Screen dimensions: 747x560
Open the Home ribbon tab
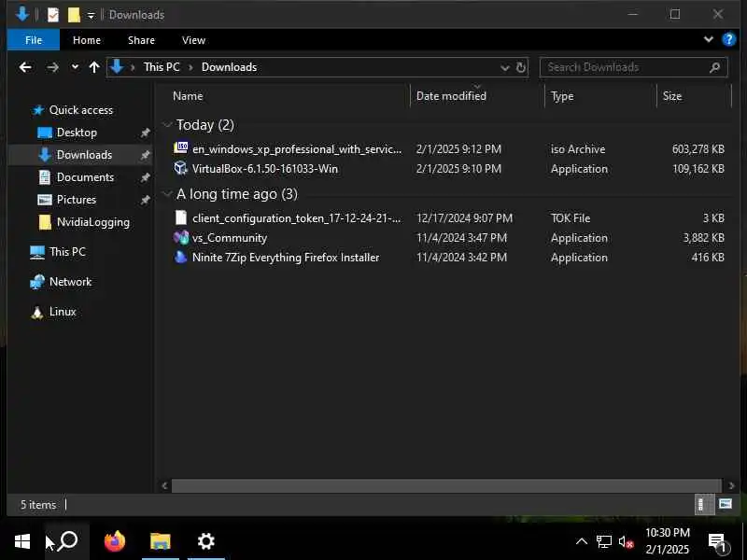point(87,40)
